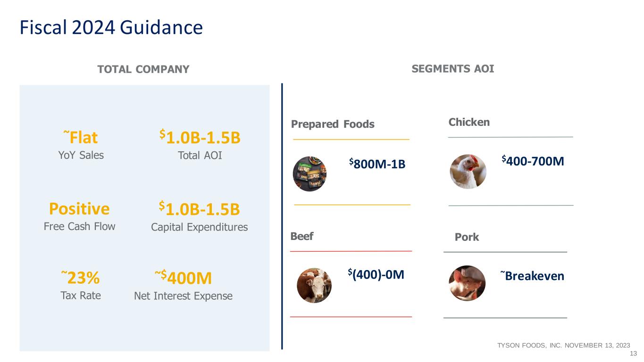Click the Tyson Foods November 13 footer
Image resolution: width=644 pixels, height=362 pixels.
click(x=564, y=346)
